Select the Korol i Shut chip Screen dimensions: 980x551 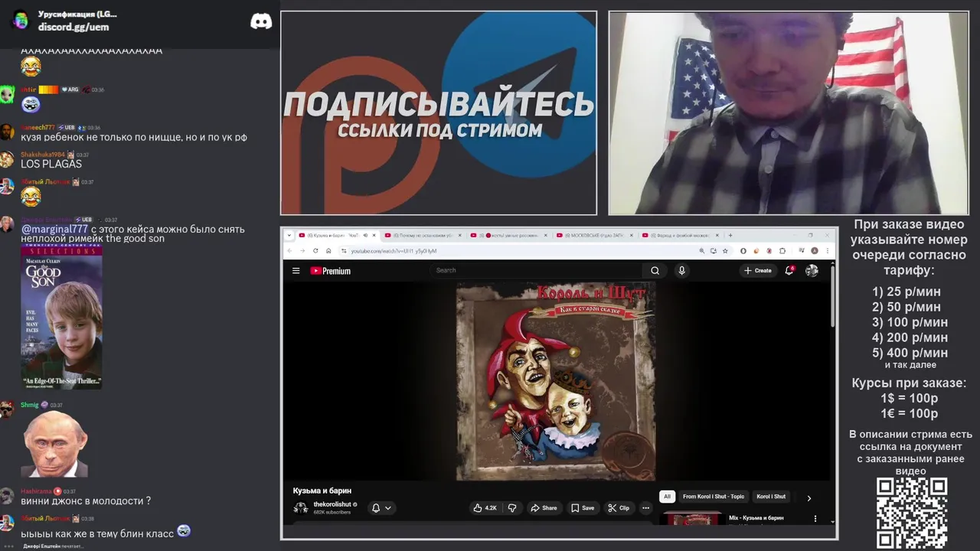[771, 497]
